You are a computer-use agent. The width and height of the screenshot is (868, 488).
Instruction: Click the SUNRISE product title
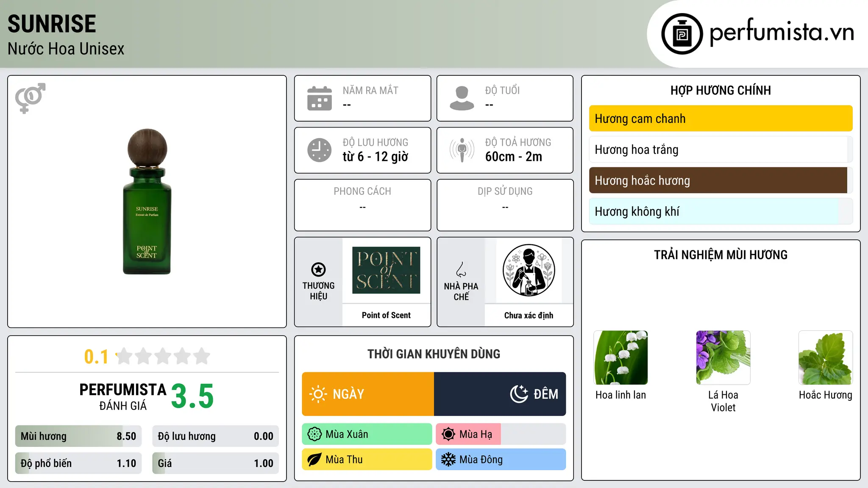52,24
